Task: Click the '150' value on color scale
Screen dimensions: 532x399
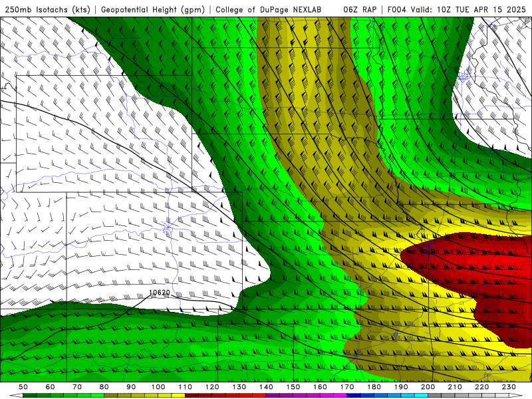Action: coord(293,387)
